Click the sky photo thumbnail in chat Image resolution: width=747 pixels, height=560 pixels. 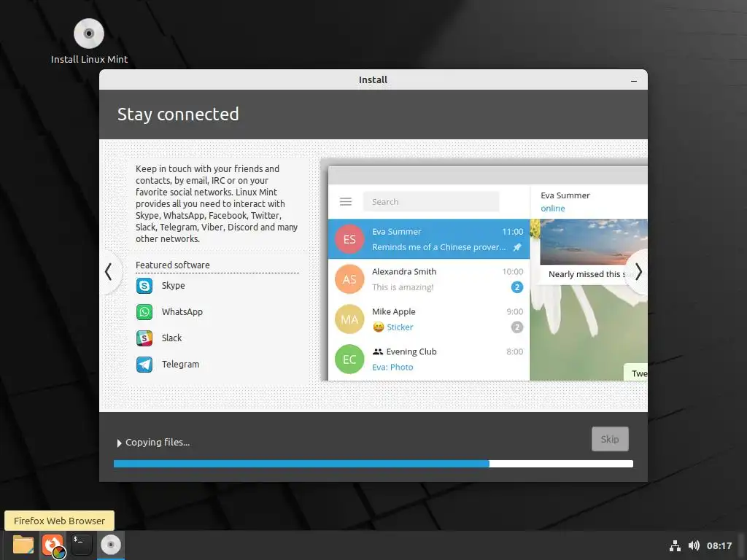[x=594, y=242]
